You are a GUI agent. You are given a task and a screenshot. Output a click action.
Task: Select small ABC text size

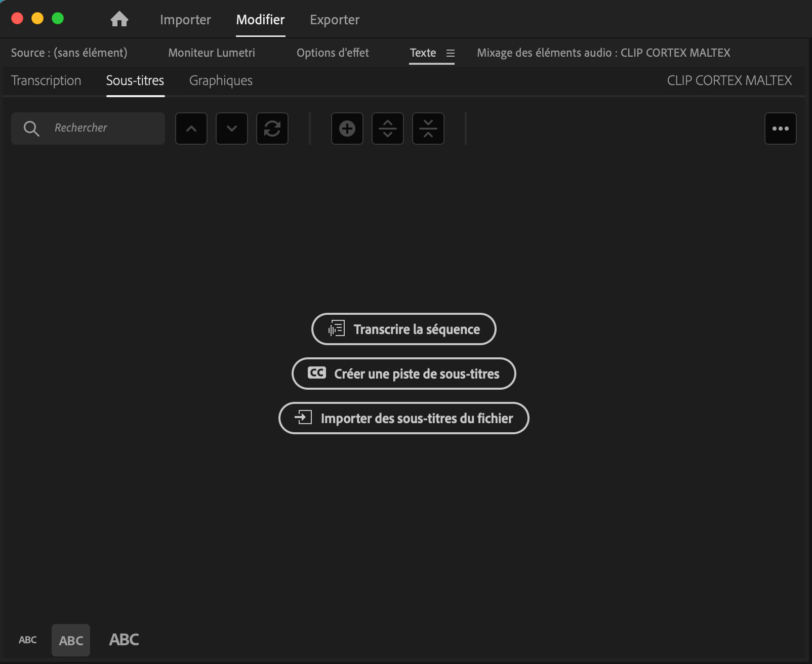28,640
